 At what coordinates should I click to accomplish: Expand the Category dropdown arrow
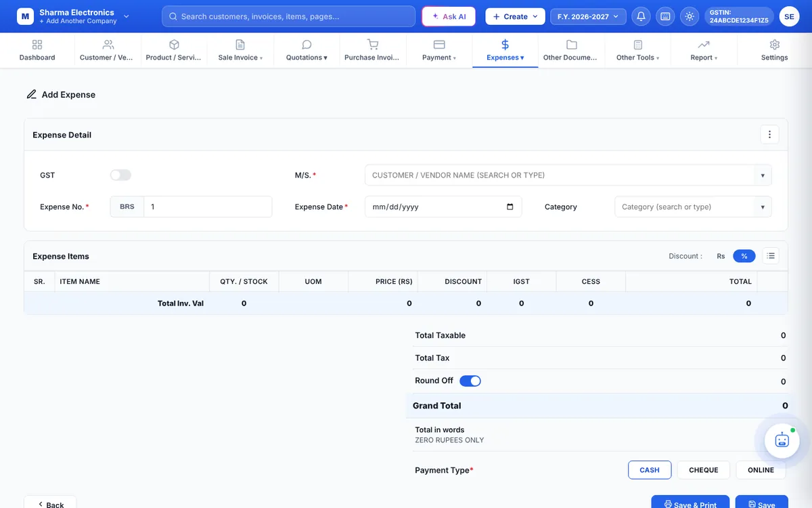pyautogui.click(x=763, y=207)
